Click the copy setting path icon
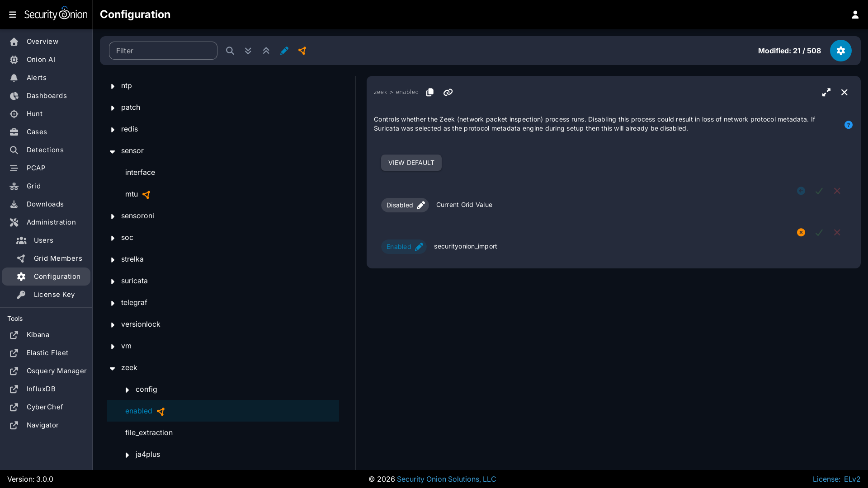 point(430,92)
